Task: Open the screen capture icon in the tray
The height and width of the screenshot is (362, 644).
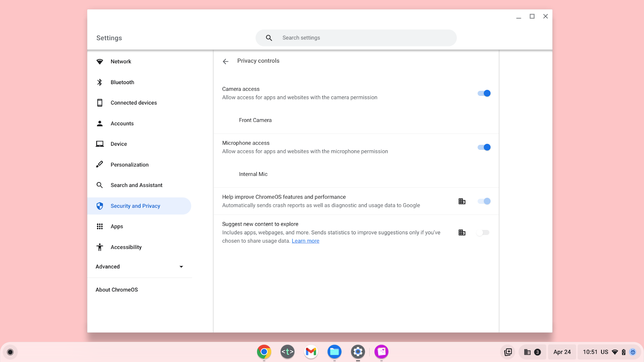Action: coord(508,352)
